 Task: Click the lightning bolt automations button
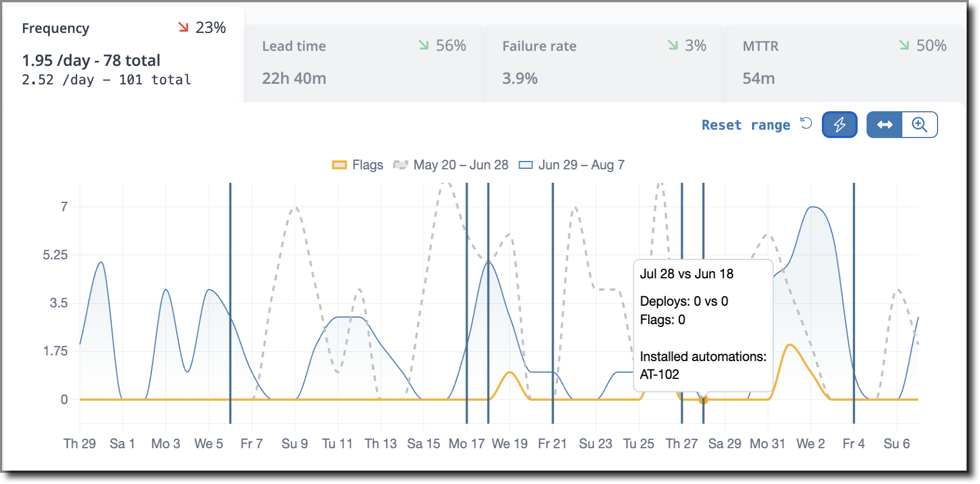point(839,125)
